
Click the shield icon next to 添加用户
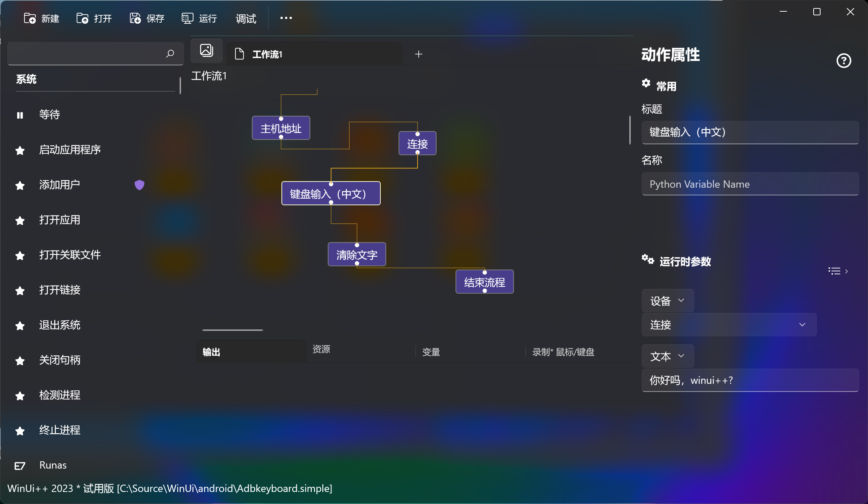coord(139,185)
